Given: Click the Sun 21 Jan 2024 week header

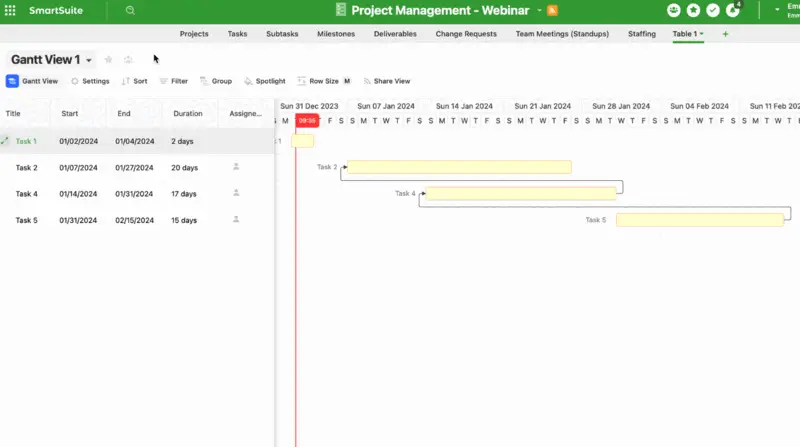Looking at the screenshot, I should tap(542, 106).
